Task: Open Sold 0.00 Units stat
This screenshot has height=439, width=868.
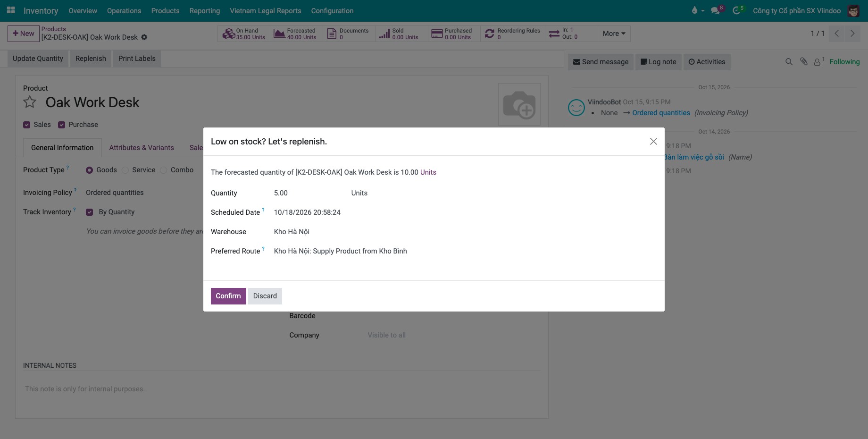Action: tap(401, 34)
